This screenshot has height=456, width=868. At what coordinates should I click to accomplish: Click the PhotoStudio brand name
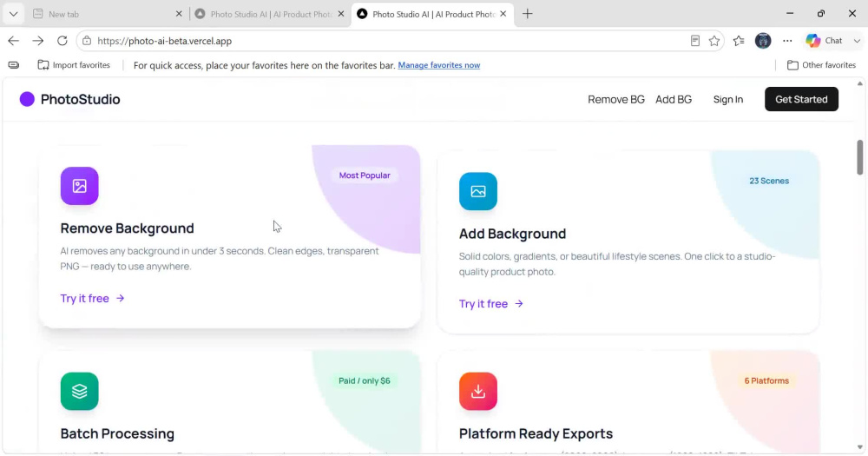[x=80, y=99]
